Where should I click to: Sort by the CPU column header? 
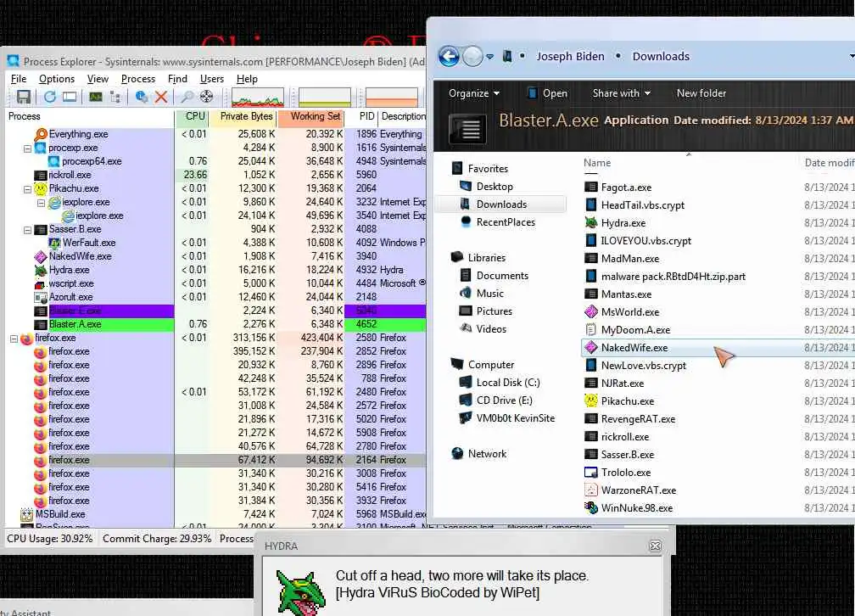click(x=193, y=116)
